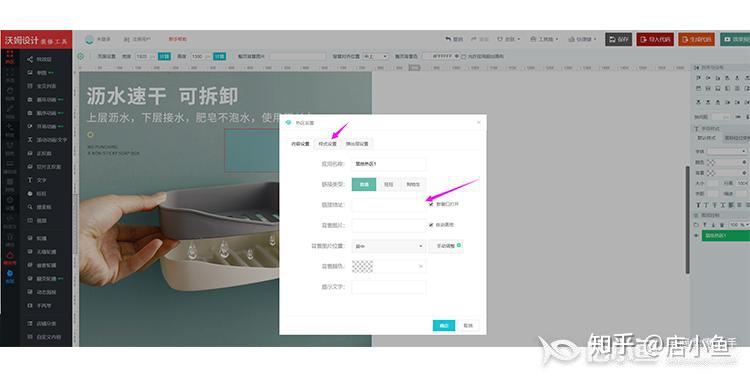
Task: Click the share-style icon on the first module list row
Action: point(30,59)
